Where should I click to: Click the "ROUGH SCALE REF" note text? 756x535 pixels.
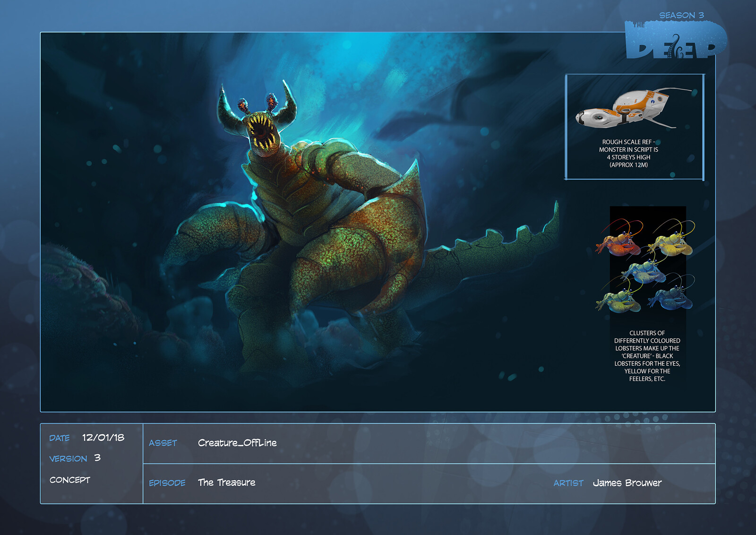point(628,153)
